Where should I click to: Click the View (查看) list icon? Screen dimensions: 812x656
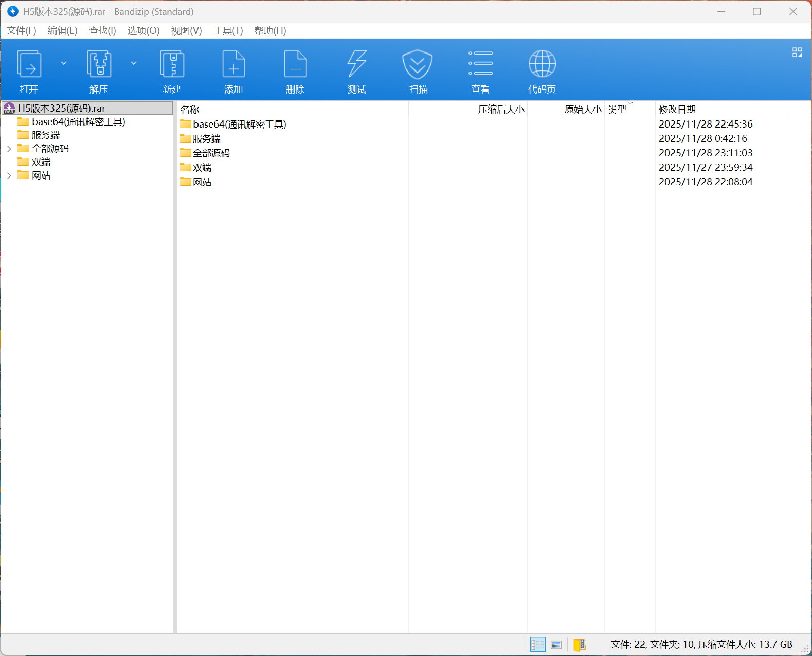(480, 64)
